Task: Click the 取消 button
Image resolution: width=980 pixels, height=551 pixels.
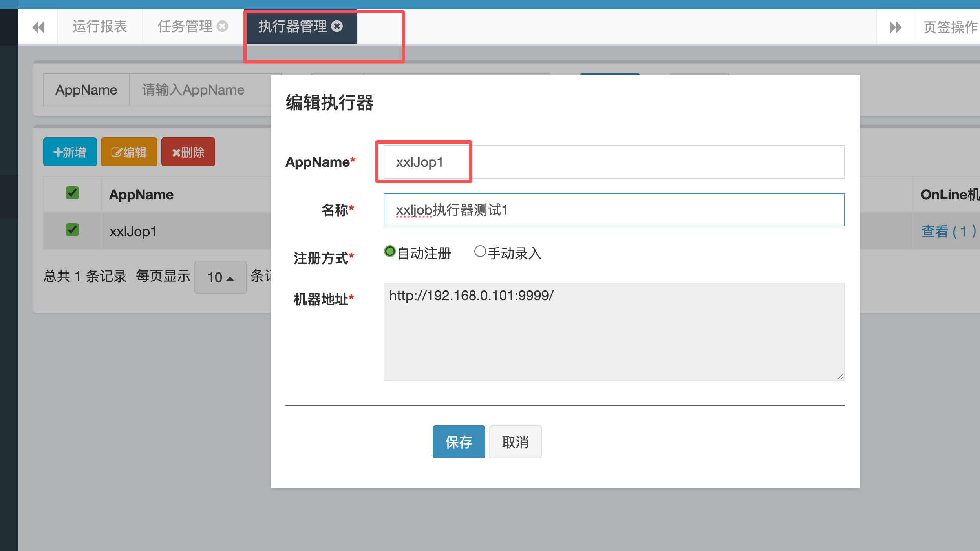Action: 515,442
